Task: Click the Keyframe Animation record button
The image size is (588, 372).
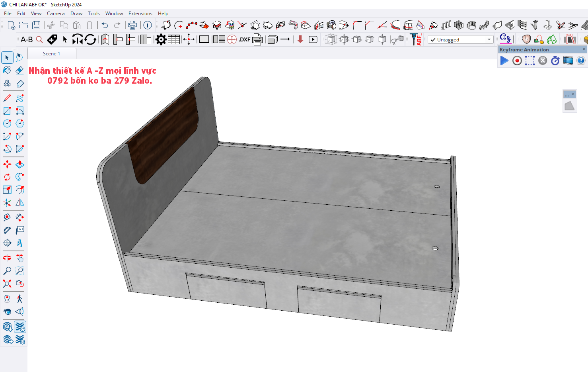Action: click(x=517, y=61)
